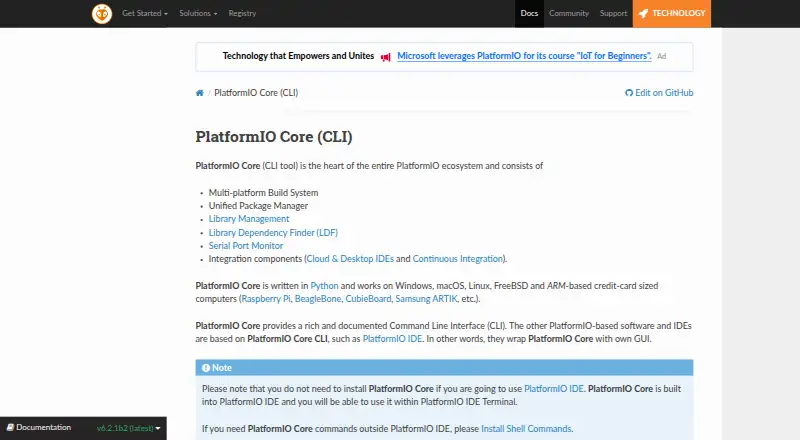The width and height of the screenshot is (800, 440).
Task: Click the Ad label in the banner
Action: (x=661, y=56)
